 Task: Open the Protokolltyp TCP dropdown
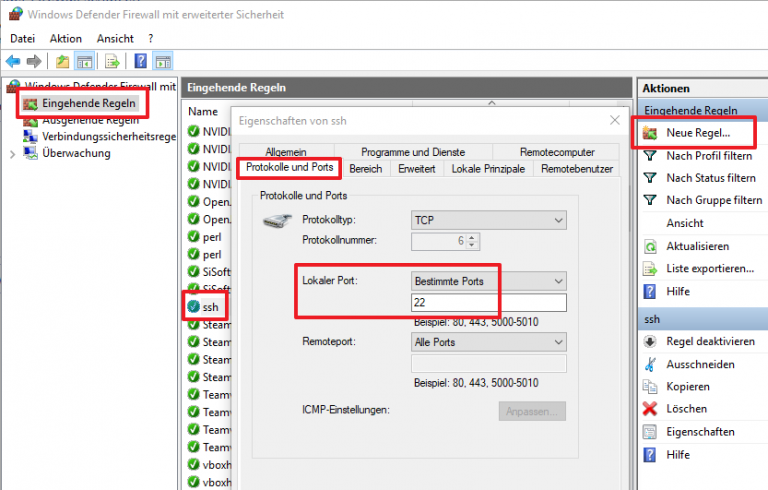pos(489,220)
